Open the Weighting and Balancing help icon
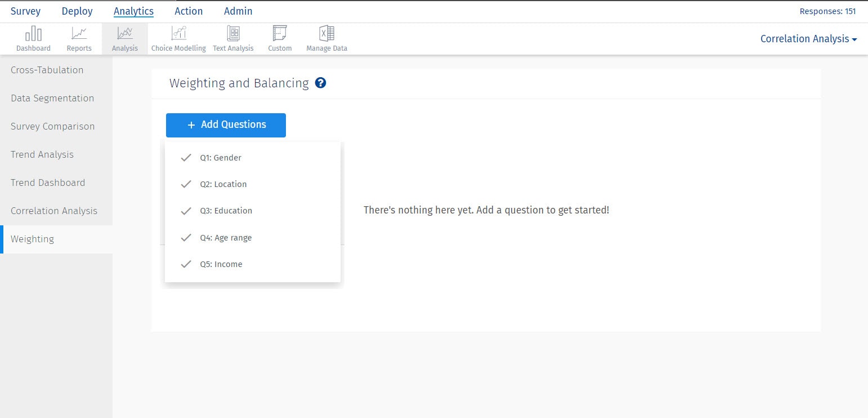The width and height of the screenshot is (868, 418). (x=320, y=83)
